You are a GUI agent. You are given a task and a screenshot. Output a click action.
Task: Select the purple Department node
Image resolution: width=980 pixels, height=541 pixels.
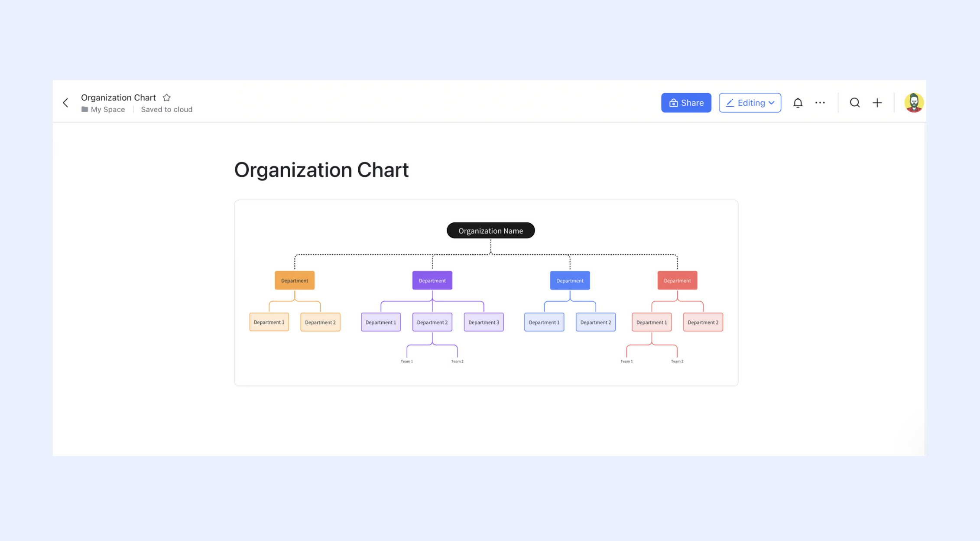432,280
